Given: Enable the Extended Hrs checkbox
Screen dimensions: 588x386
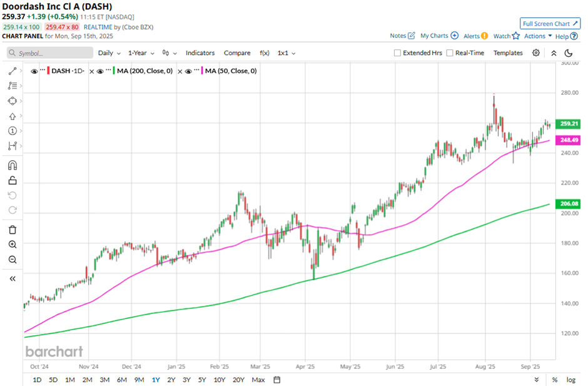Looking at the screenshot, I should pos(397,53).
